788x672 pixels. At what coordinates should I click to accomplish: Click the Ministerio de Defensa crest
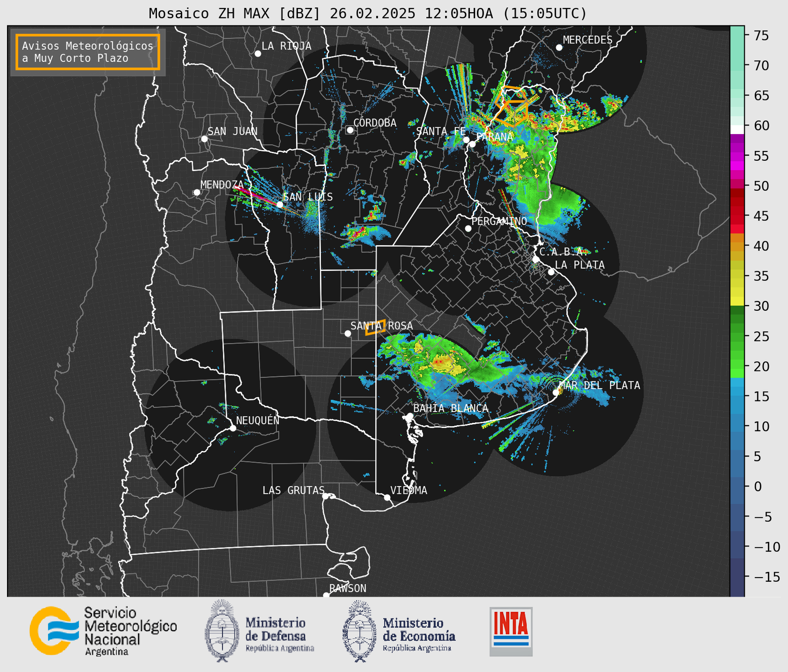[222, 631]
